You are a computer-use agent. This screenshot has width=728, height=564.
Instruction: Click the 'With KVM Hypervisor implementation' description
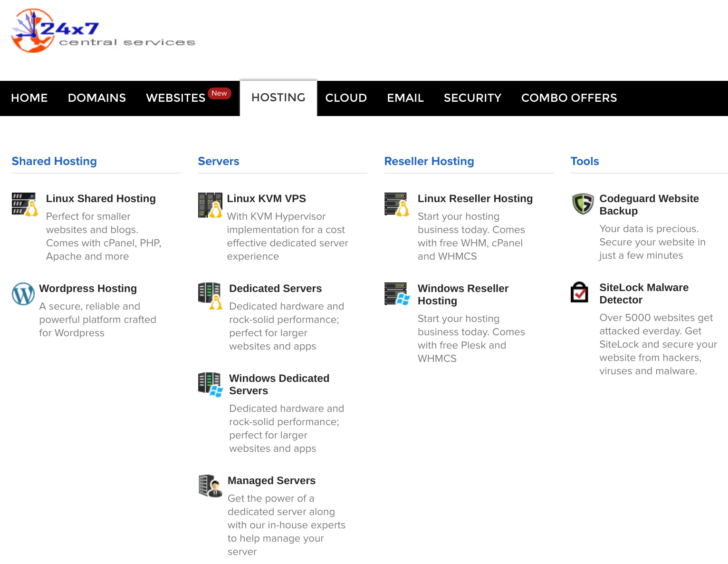(287, 236)
